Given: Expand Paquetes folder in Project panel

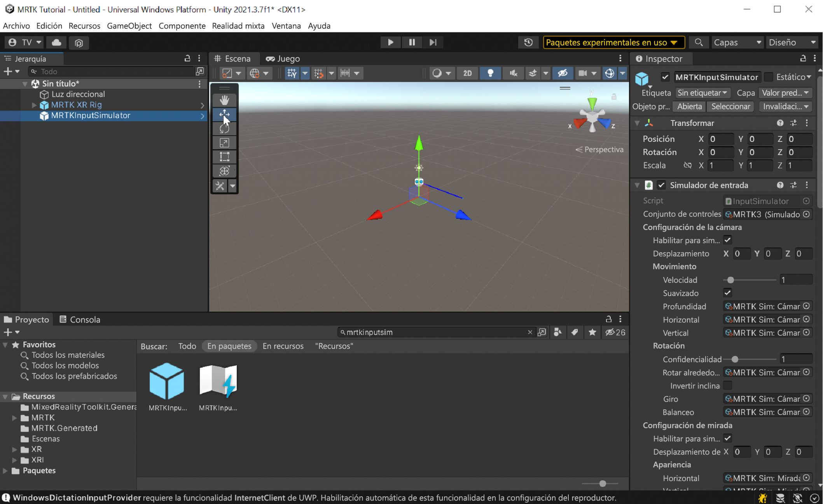Looking at the screenshot, I should click(5, 471).
